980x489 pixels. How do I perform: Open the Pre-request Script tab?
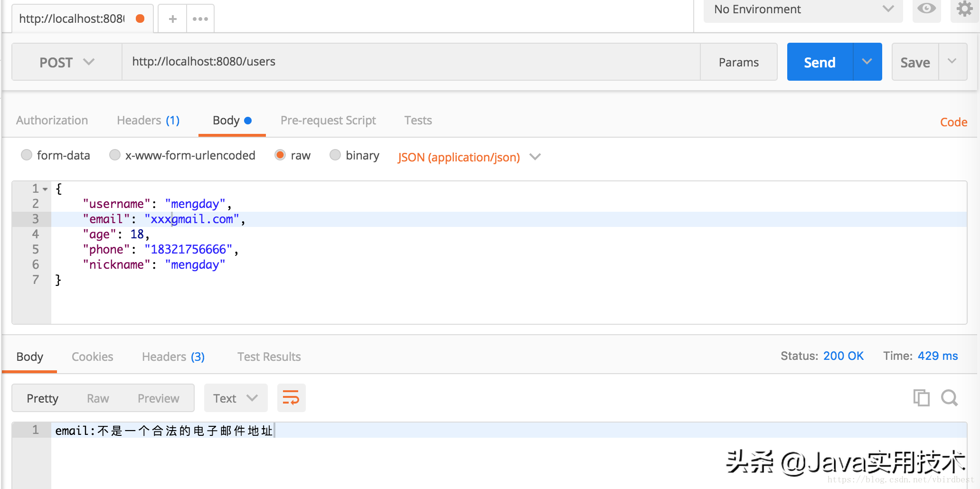coord(328,120)
